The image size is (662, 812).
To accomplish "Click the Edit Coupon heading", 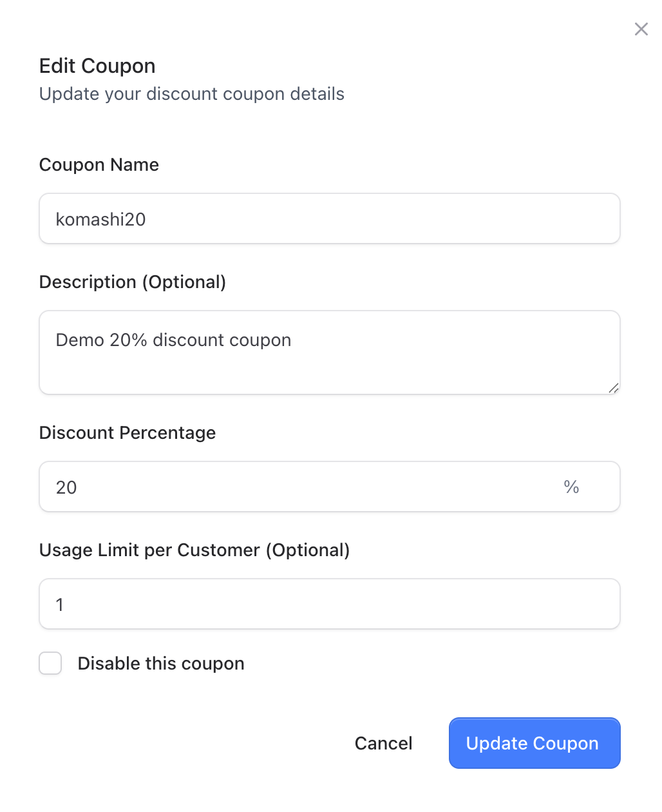I will [x=97, y=66].
